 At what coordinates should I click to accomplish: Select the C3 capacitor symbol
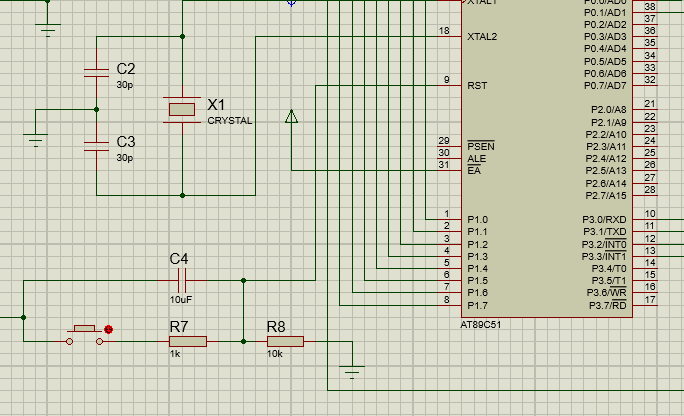[x=96, y=146]
